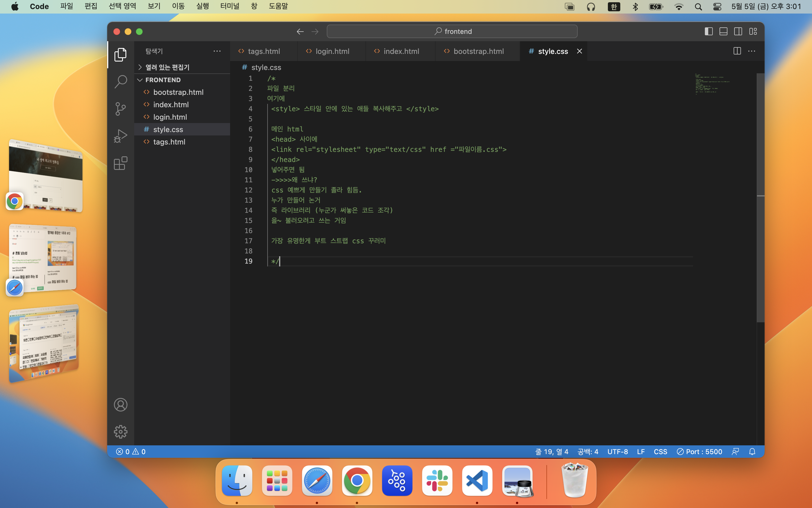Viewport: 812px width, 508px height.
Task: Open feedback icon in status bar
Action: [x=735, y=452]
